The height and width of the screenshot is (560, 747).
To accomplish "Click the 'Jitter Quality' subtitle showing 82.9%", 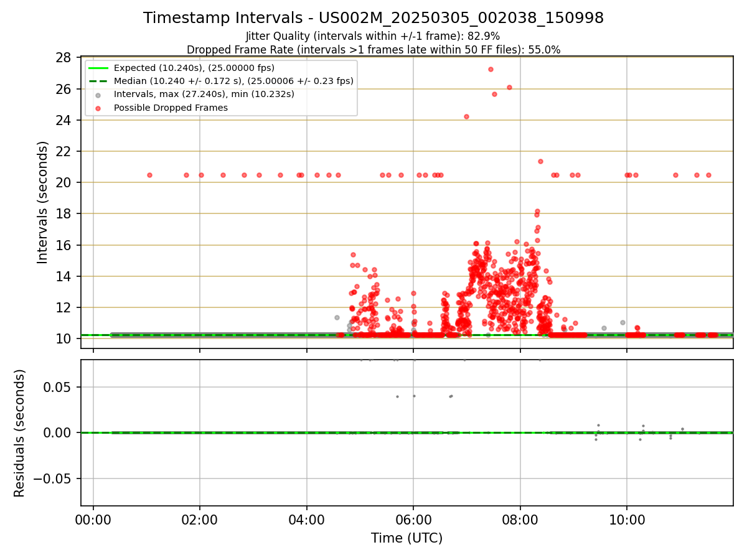I will click(373, 36).
